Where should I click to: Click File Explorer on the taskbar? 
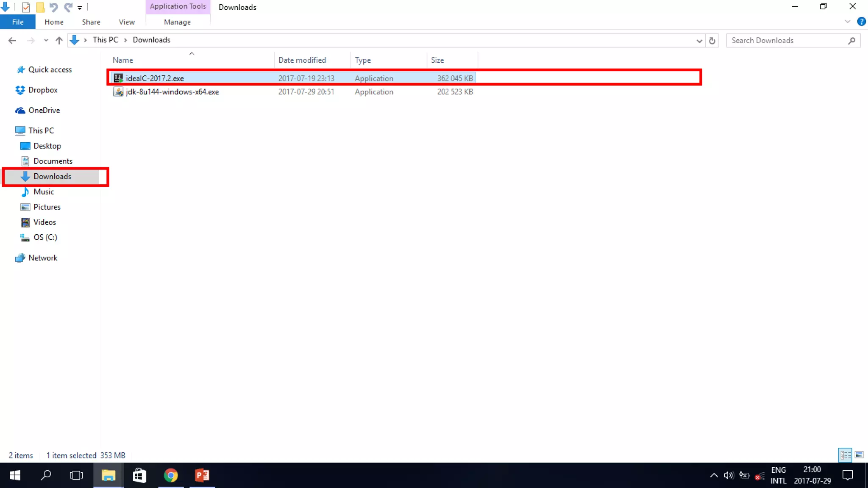(x=108, y=475)
